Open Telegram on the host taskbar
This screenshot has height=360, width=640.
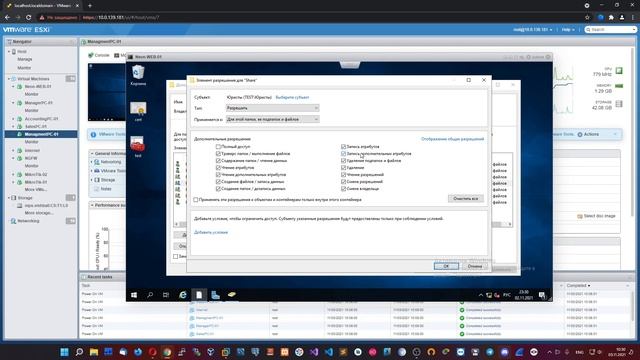click(x=490, y=352)
